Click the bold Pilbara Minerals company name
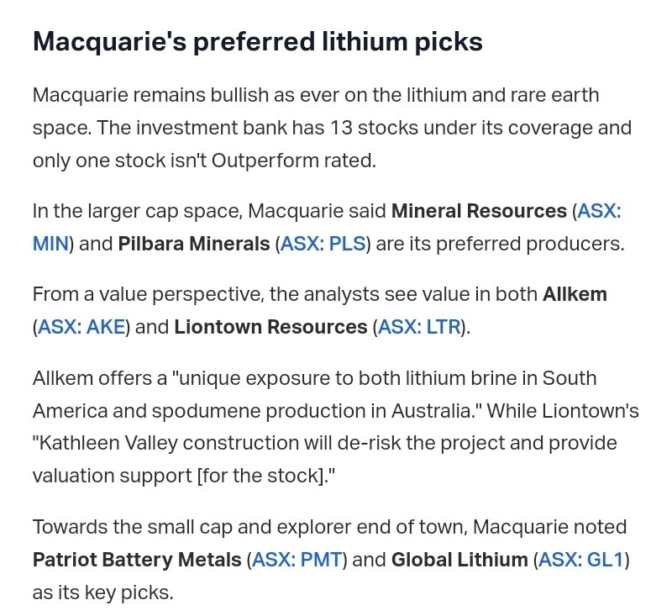 (194, 244)
